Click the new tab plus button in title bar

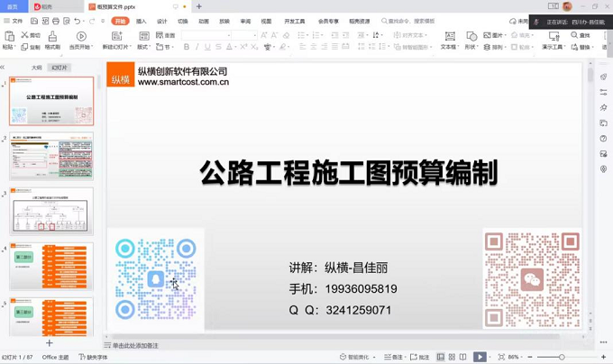(199, 6)
